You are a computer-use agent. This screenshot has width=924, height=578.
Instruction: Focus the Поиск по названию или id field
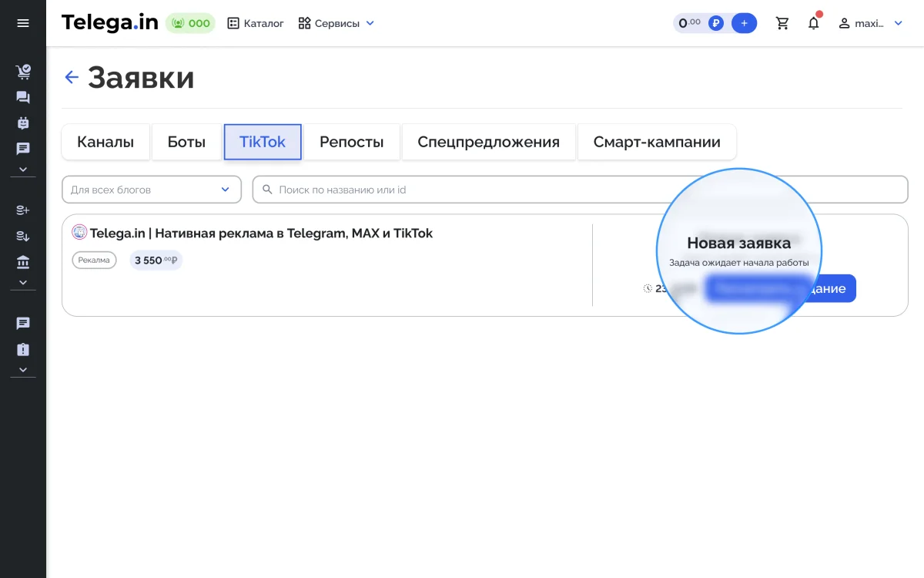point(581,190)
